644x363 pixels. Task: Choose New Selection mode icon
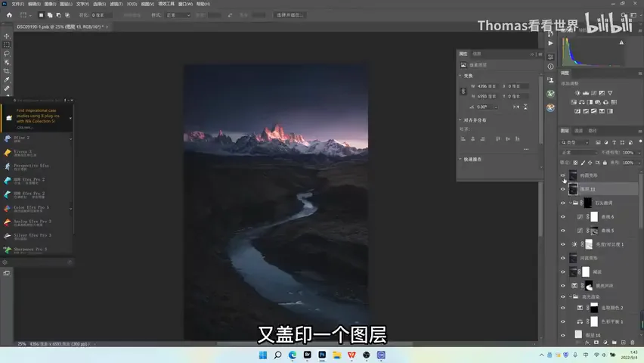(x=41, y=15)
